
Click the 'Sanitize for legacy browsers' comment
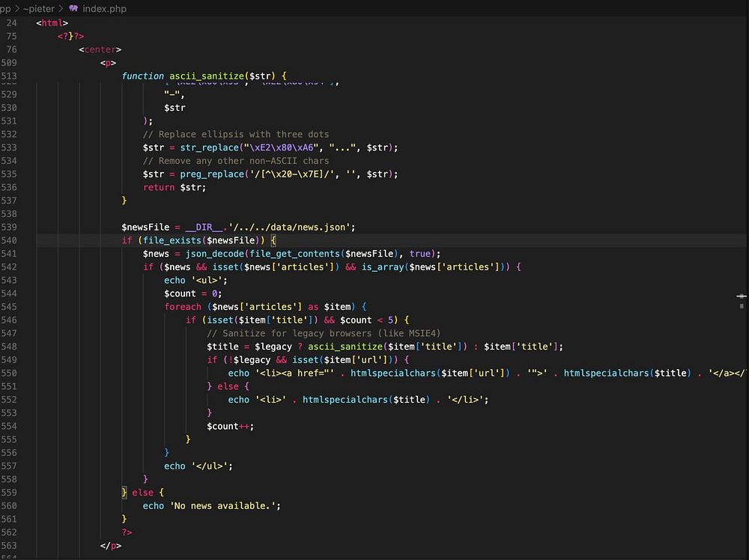(324, 334)
